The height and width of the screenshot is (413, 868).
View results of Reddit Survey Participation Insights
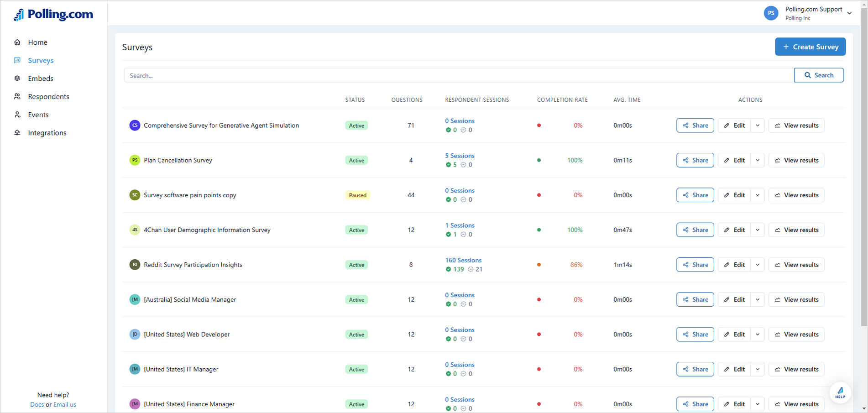796,265
